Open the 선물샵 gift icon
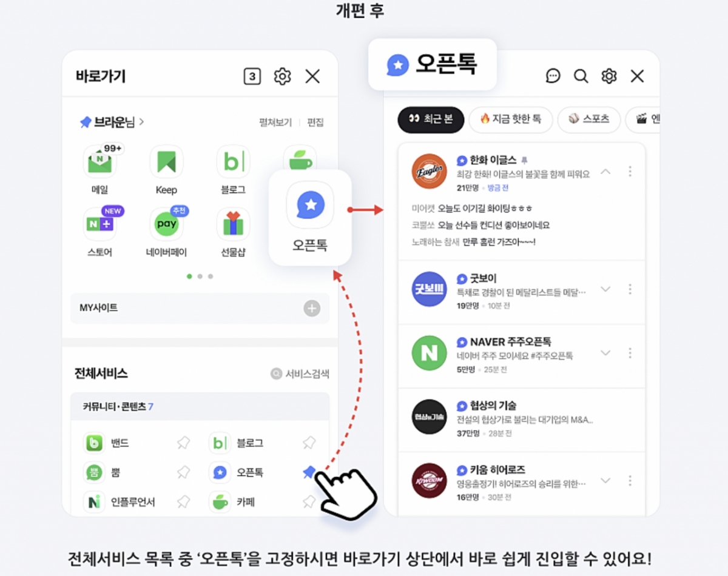Image resolution: width=728 pixels, height=576 pixels. (x=233, y=224)
